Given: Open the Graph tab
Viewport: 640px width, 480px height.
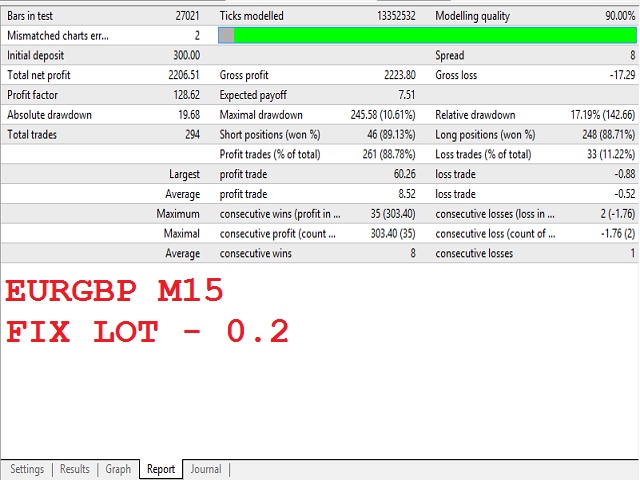Looking at the screenshot, I should coord(118,469).
